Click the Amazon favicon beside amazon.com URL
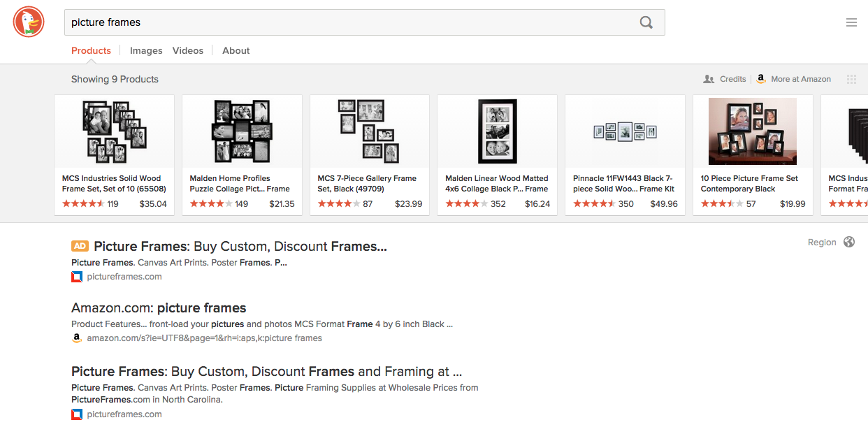The image size is (868, 427). click(x=77, y=338)
